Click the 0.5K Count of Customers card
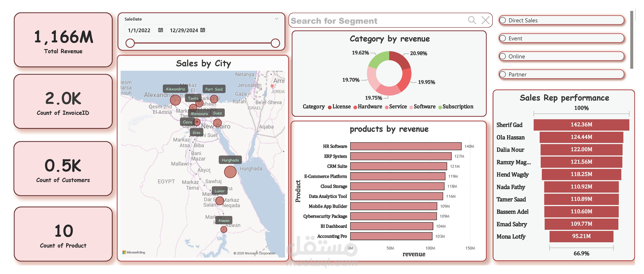 coord(63,169)
